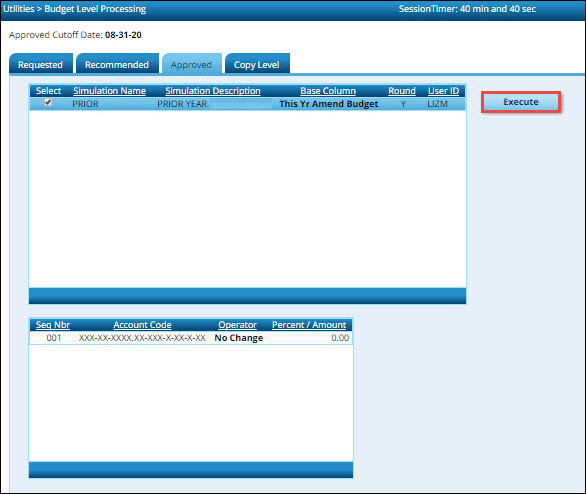Click the Approved Cutoff Date 08-31-20

coord(123,35)
